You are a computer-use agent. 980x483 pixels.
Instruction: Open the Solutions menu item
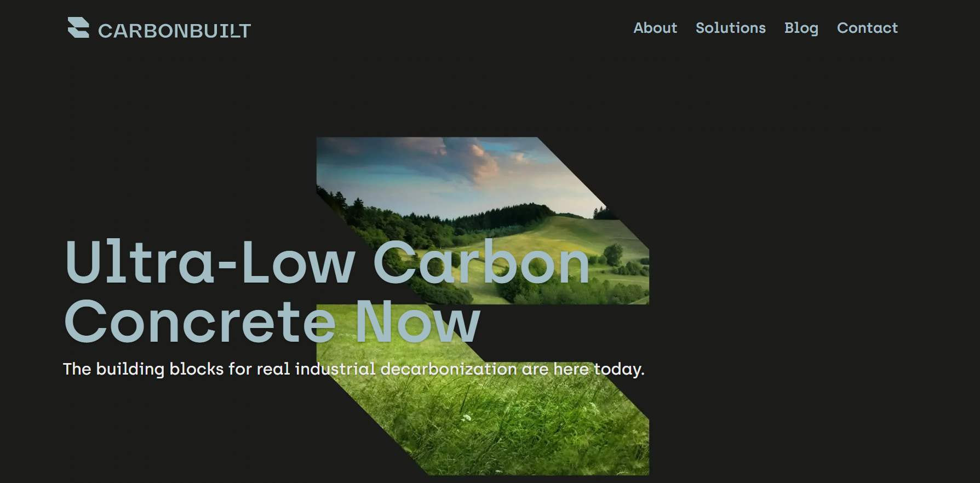tap(730, 28)
